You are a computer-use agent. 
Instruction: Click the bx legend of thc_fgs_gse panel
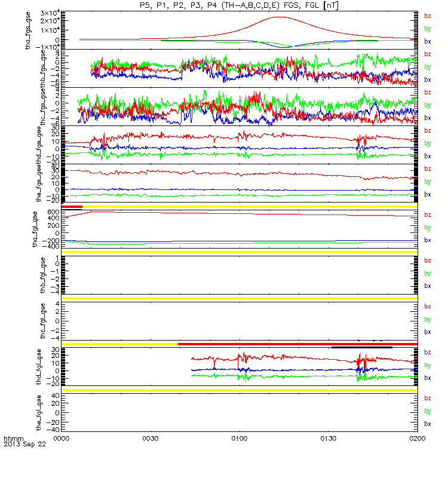coord(428,118)
